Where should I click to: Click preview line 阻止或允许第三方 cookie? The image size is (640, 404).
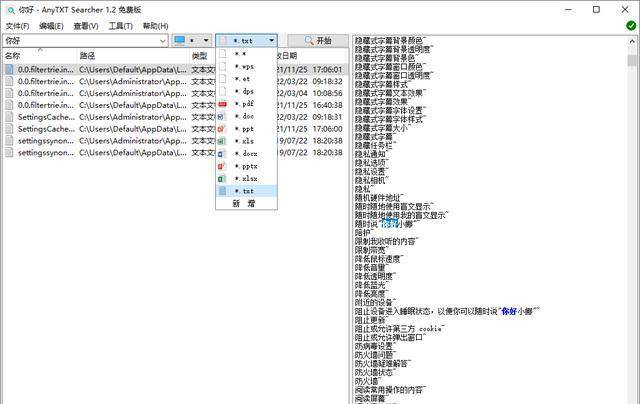(x=399, y=329)
